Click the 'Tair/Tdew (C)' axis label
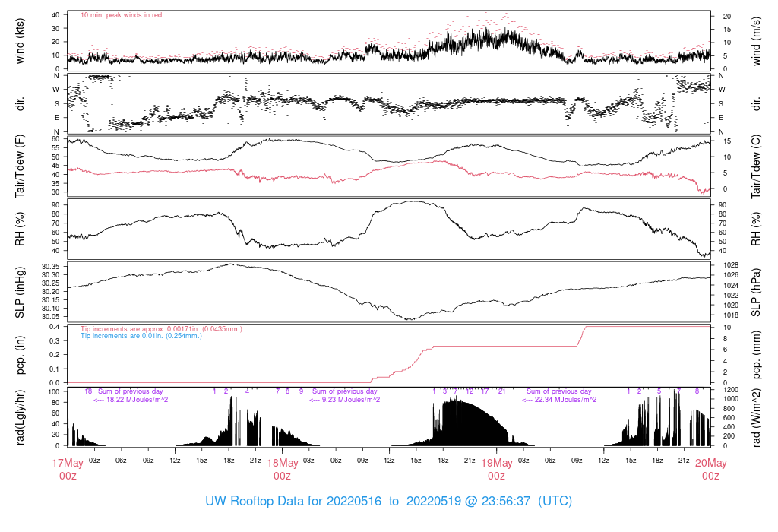This screenshot has width=778, height=532. point(756,166)
